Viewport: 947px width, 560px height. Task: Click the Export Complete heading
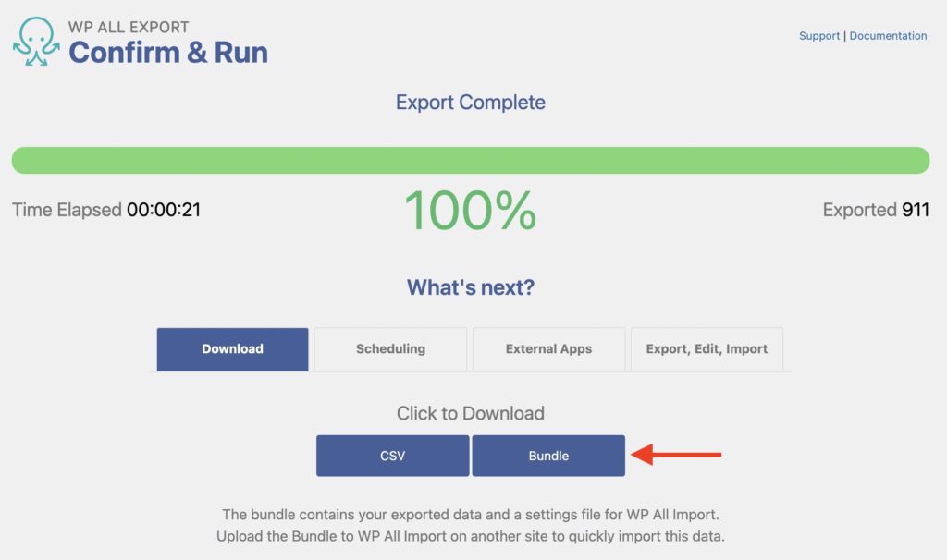click(x=472, y=103)
